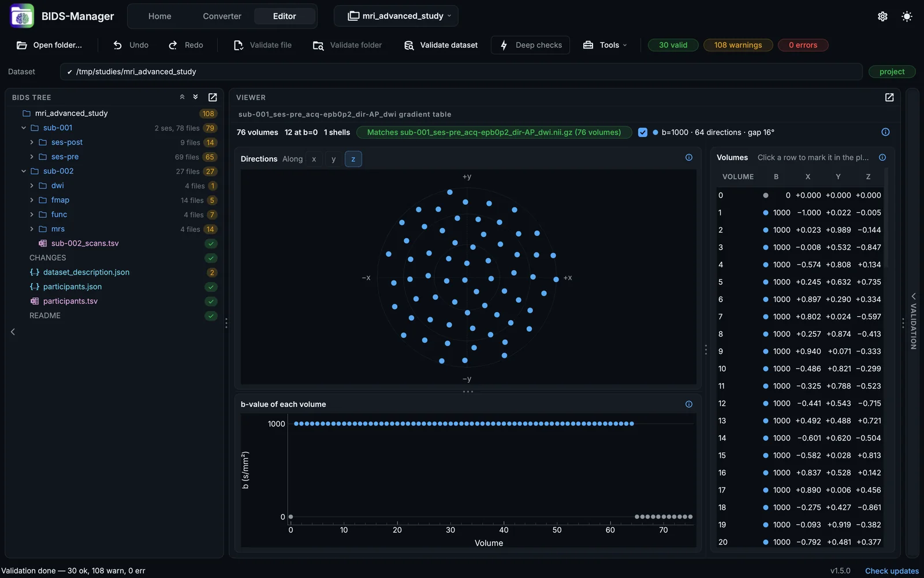
Task: View directions along x axis
Action: coord(314,159)
